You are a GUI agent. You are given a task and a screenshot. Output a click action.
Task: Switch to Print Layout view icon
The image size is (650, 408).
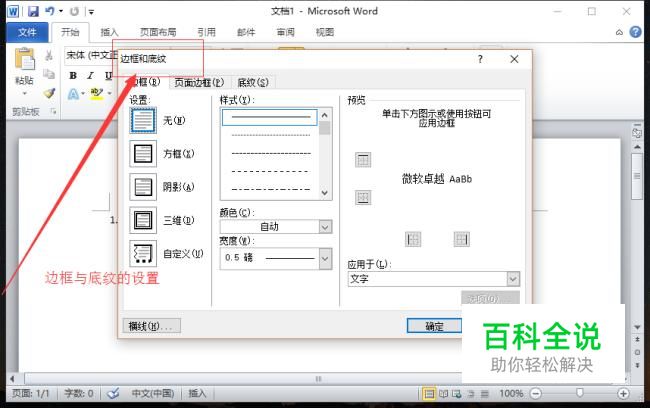(429, 393)
